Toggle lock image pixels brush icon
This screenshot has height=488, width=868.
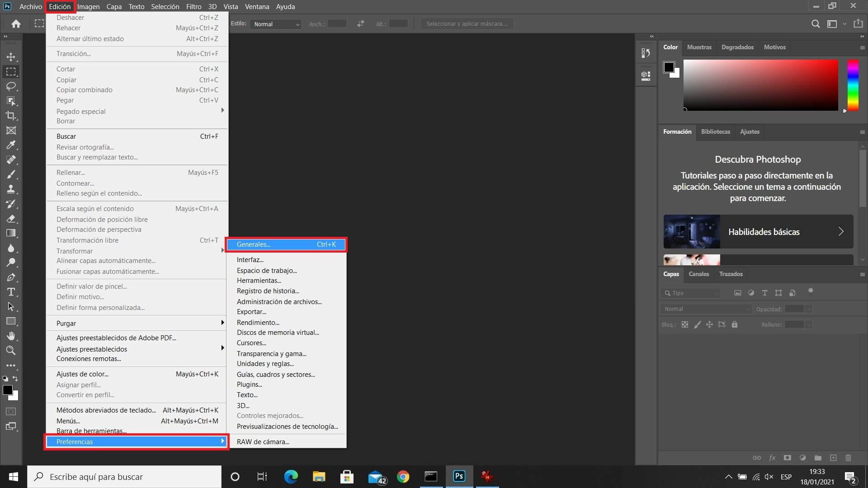[698, 324]
